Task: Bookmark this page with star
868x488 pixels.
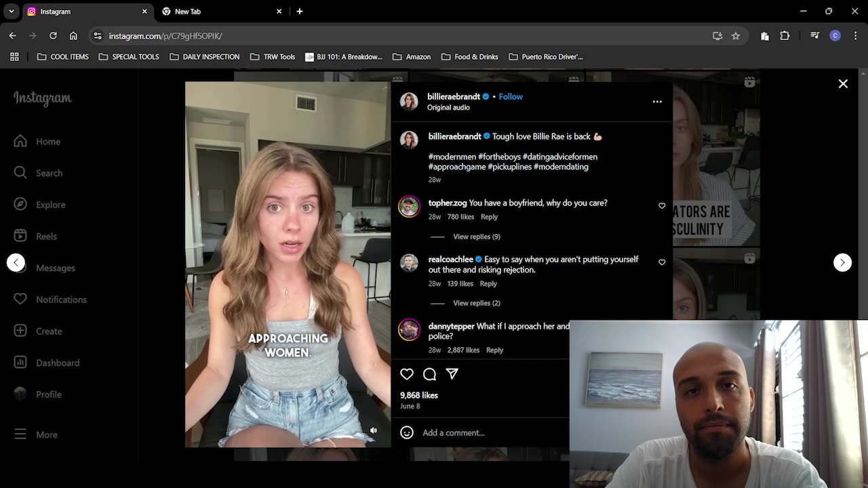Action: [736, 36]
